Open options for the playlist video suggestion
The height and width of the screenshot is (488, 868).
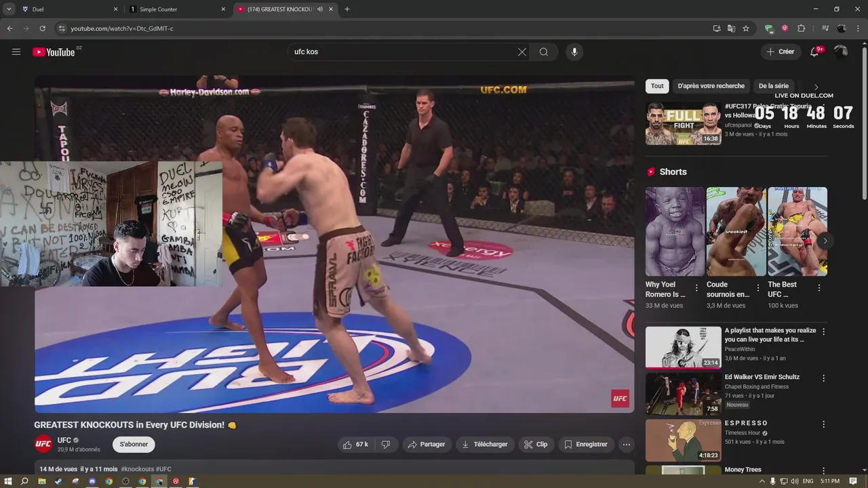click(x=824, y=331)
